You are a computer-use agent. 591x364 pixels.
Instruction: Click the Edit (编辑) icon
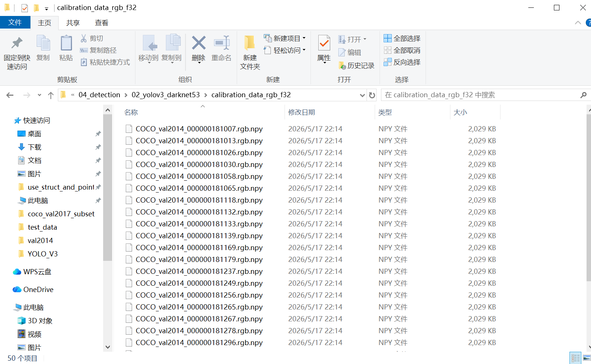click(342, 52)
